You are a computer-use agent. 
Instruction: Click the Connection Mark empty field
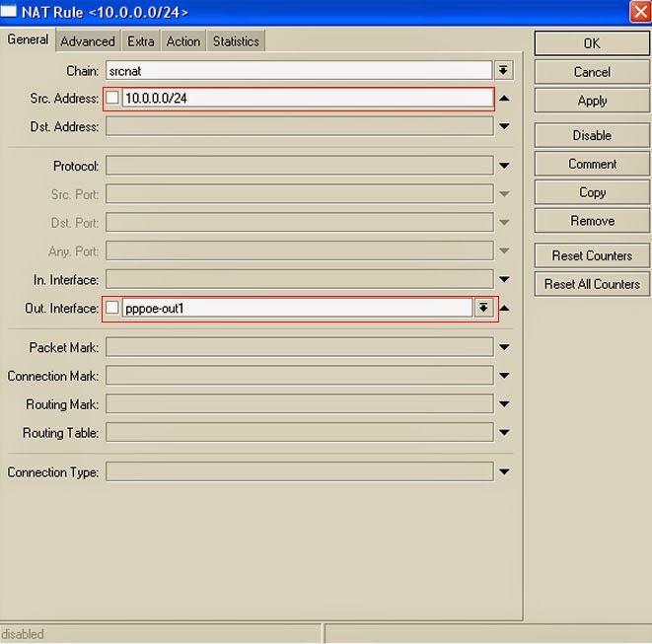tap(300, 376)
